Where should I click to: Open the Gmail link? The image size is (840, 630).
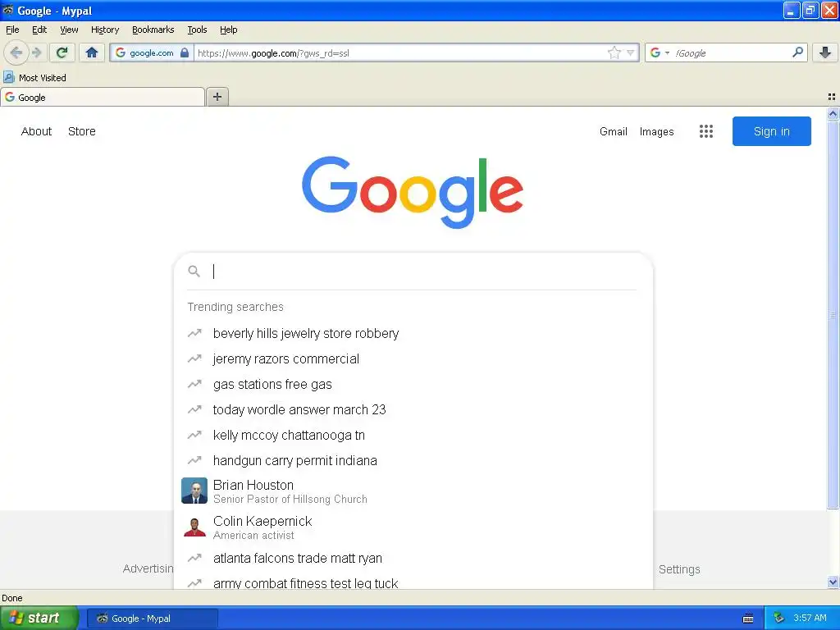pyautogui.click(x=614, y=131)
